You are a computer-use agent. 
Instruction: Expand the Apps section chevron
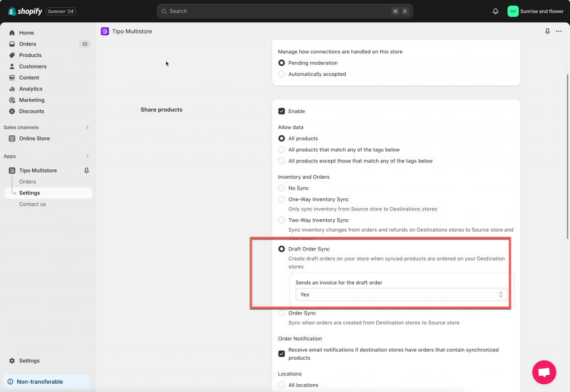(x=87, y=156)
